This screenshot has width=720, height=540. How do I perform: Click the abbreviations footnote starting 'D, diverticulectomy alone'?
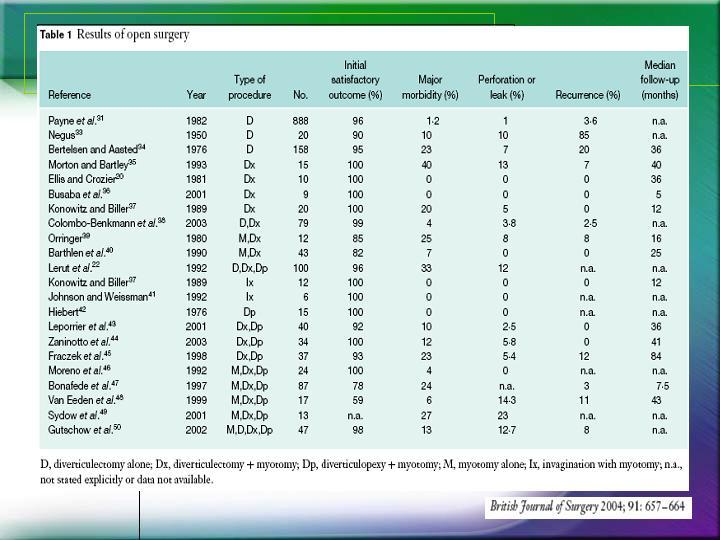pos(361,472)
